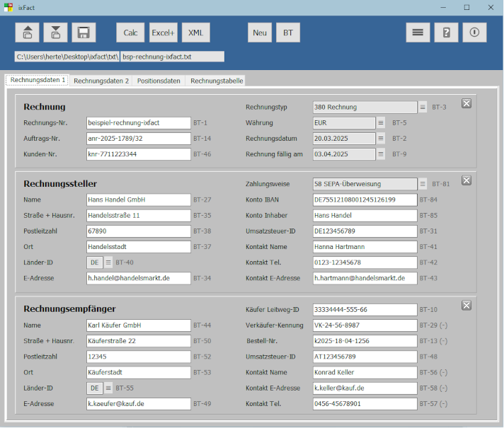
Task: Click the 58 SEPA-Überweisung field
Action: [x=365, y=184]
